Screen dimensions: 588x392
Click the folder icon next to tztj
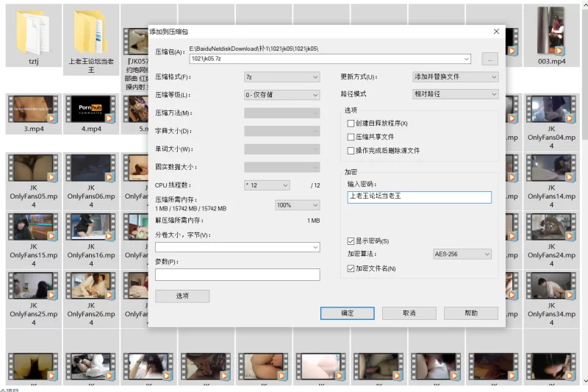click(91, 32)
